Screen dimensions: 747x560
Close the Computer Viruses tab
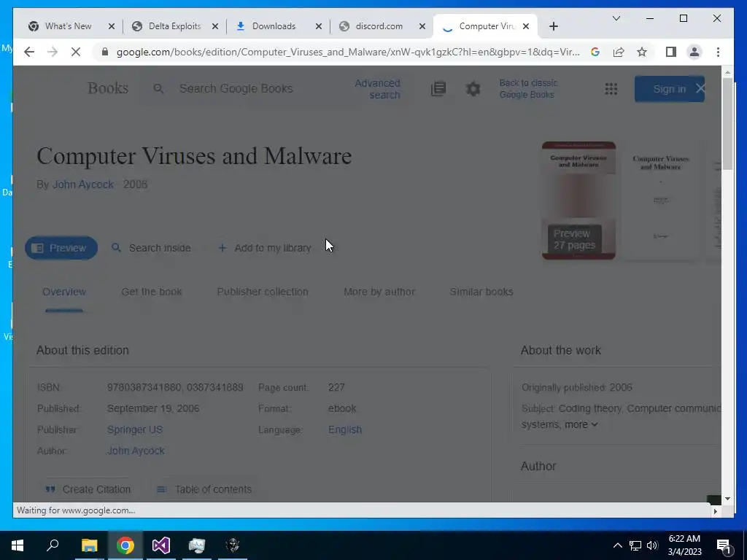click(x=526, y=26)
